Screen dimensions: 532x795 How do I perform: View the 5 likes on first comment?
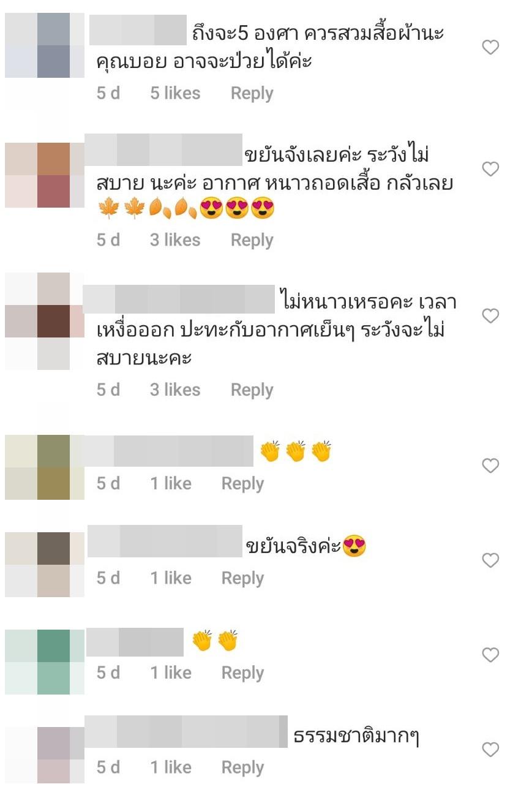point(175,94)
